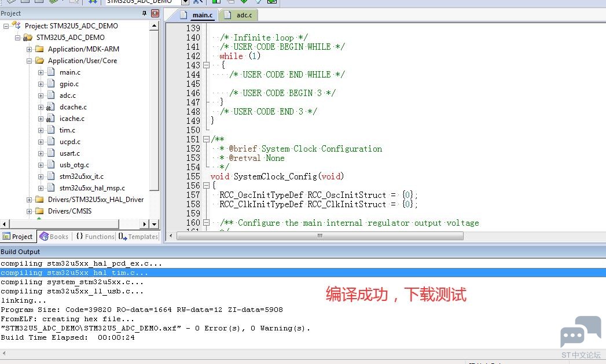
Task: Click the dcache.c file icon
Action: [x=50, y=106]
